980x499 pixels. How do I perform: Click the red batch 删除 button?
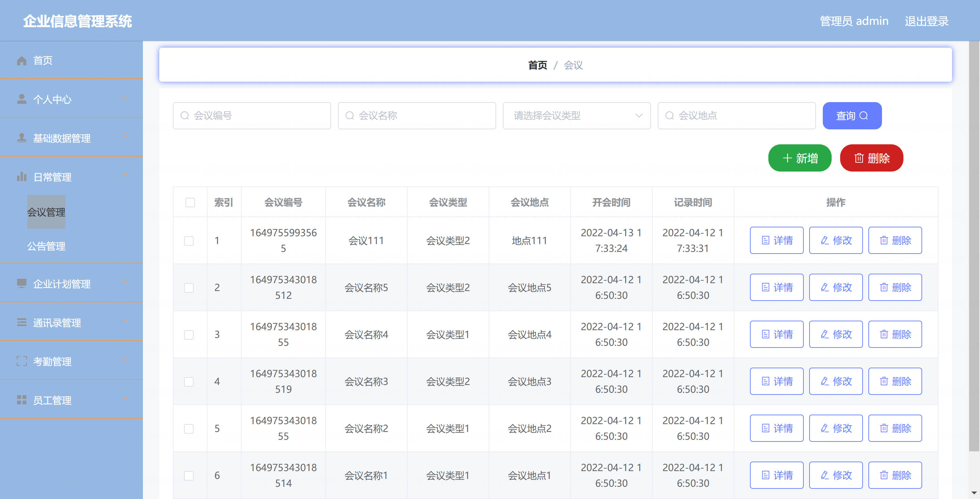(x=871, y=158)
